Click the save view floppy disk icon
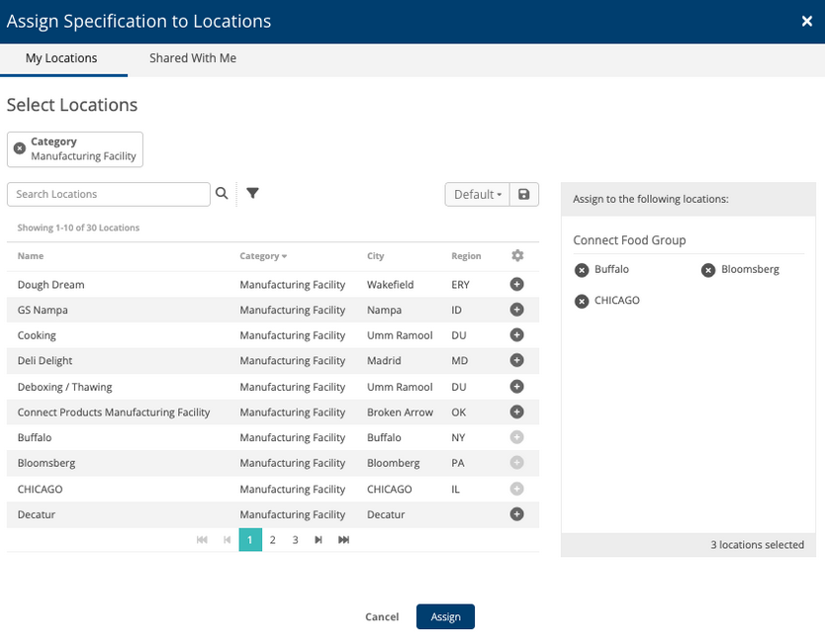The image size is (825, 644). coord(524,194)
